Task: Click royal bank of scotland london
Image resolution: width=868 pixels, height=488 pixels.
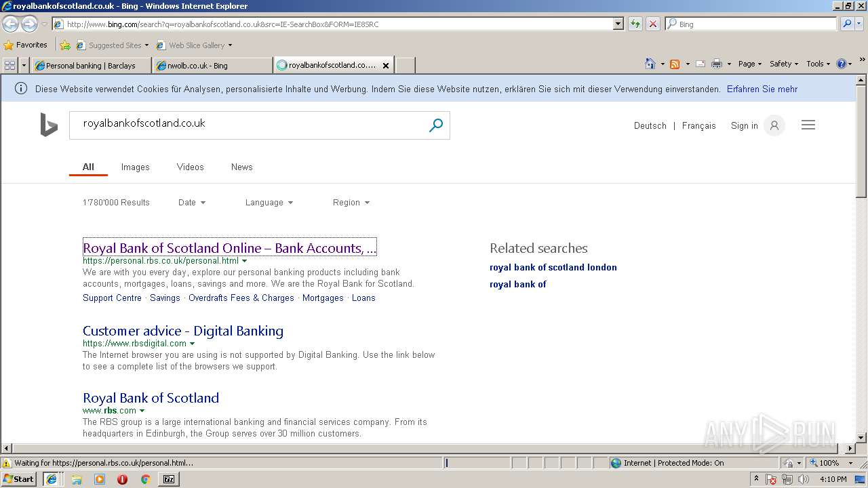Action: pyautogui.click(x=553, y=267)
